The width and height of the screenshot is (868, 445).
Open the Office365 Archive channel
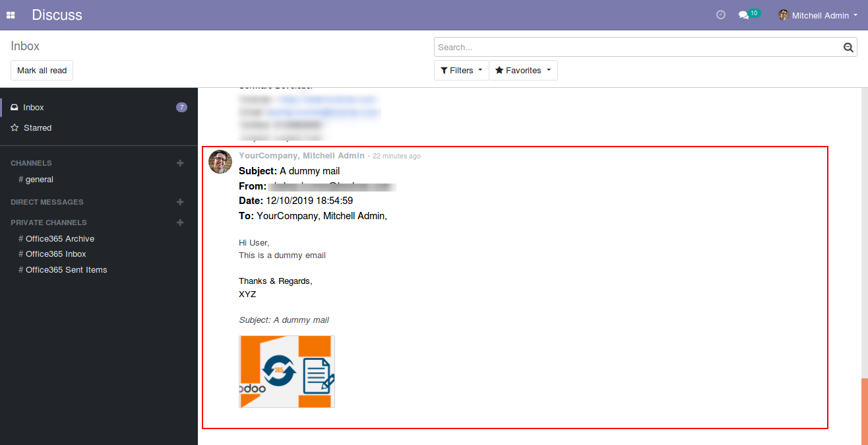(59, 239)
